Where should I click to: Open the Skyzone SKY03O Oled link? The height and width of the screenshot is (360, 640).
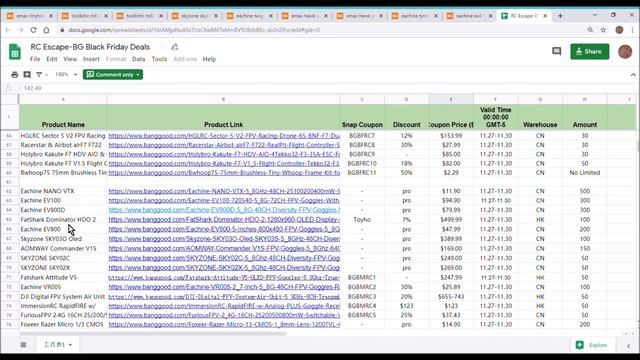pyautogui.click(x=224, y=239)
